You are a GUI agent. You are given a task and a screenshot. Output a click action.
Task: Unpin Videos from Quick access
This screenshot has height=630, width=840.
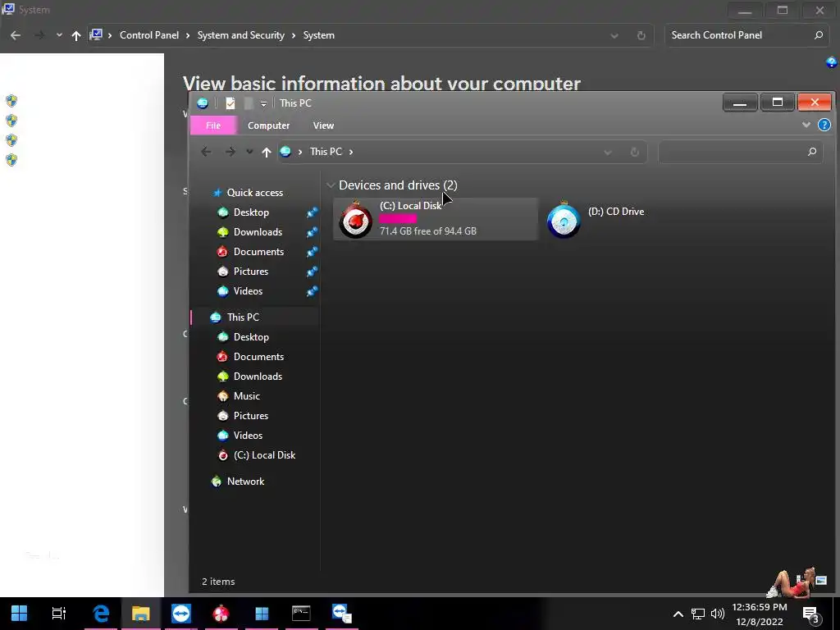(x=312, y=291)
